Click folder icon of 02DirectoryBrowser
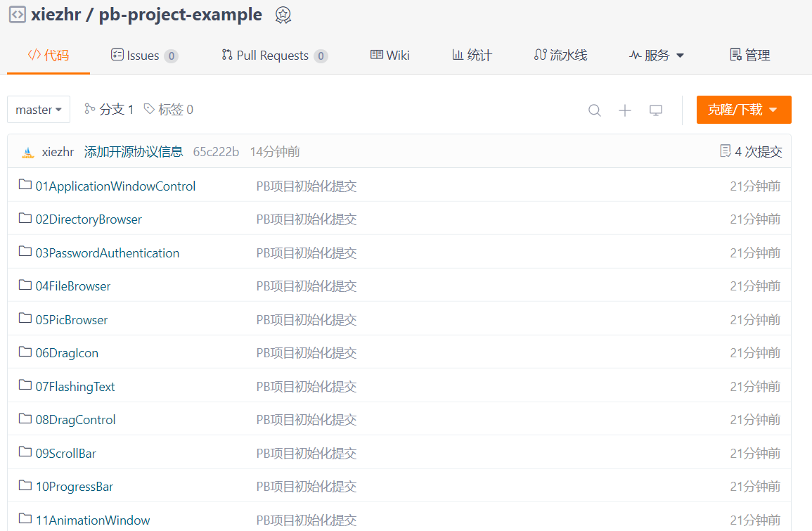Screen dimensions: 812x531 [25, 218]
